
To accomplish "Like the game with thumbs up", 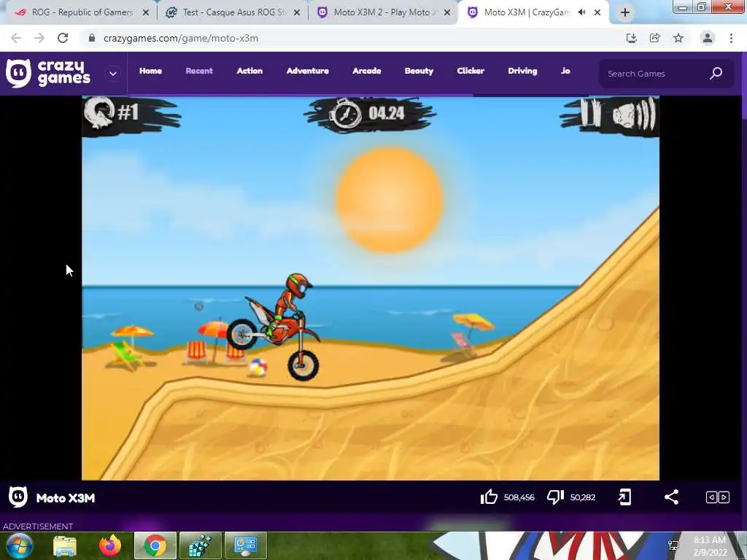I will 489,497.
